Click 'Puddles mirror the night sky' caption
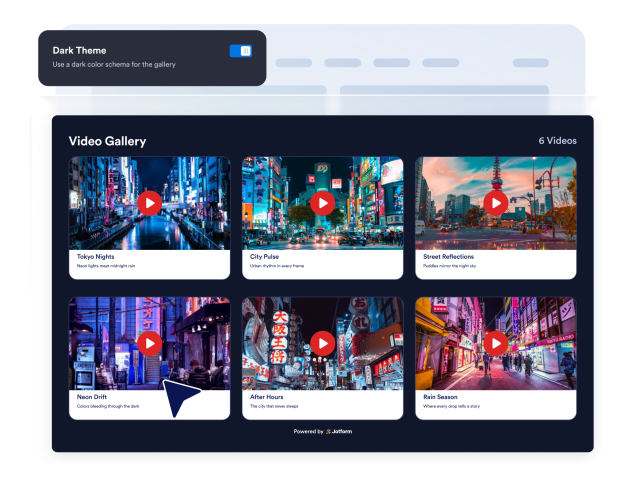The image size is (640, 483). coord(449,266)
